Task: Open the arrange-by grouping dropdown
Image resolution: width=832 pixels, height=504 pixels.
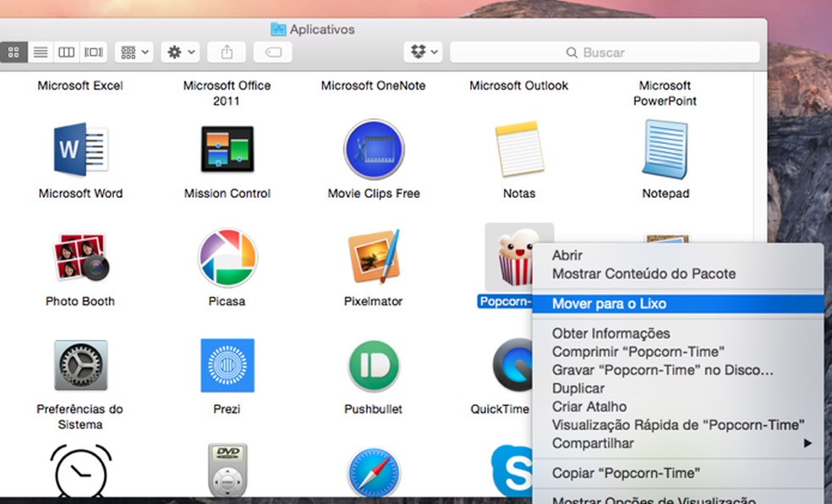Action: pyautogui.click(x=134, y=52)
